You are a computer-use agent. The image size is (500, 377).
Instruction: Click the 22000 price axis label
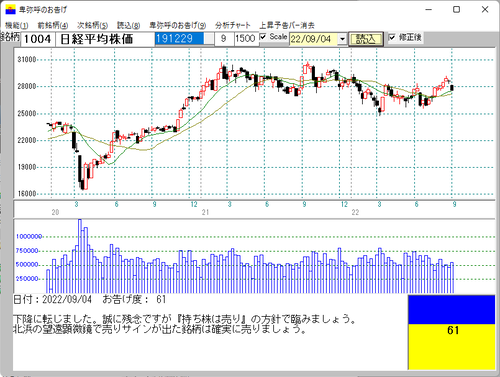(x=26, y=140)
